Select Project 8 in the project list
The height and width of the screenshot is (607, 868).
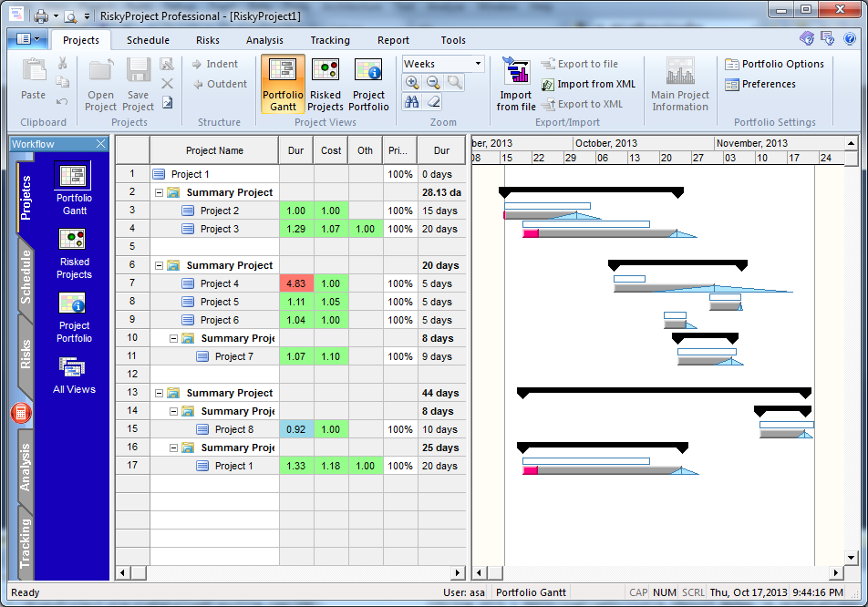pos(232,429)
